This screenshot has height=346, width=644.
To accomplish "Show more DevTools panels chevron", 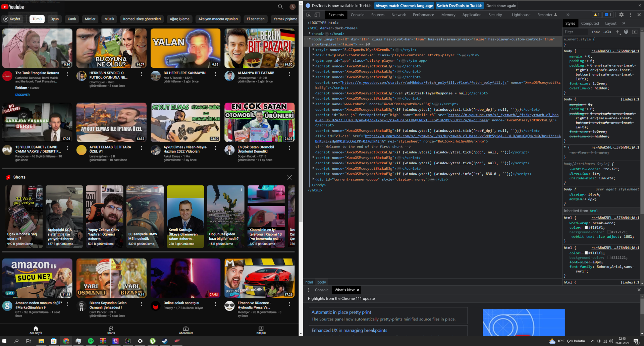I will pyautogui.click(x=568, y=15).
